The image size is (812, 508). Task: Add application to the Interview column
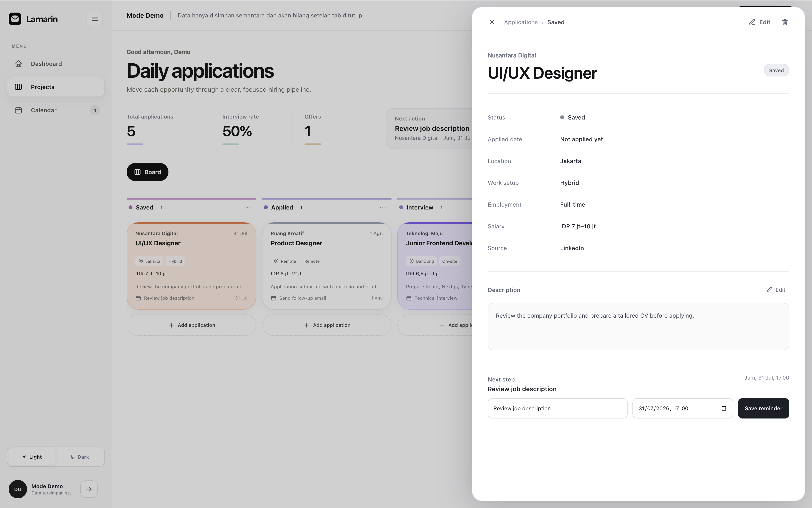[435, 325]
